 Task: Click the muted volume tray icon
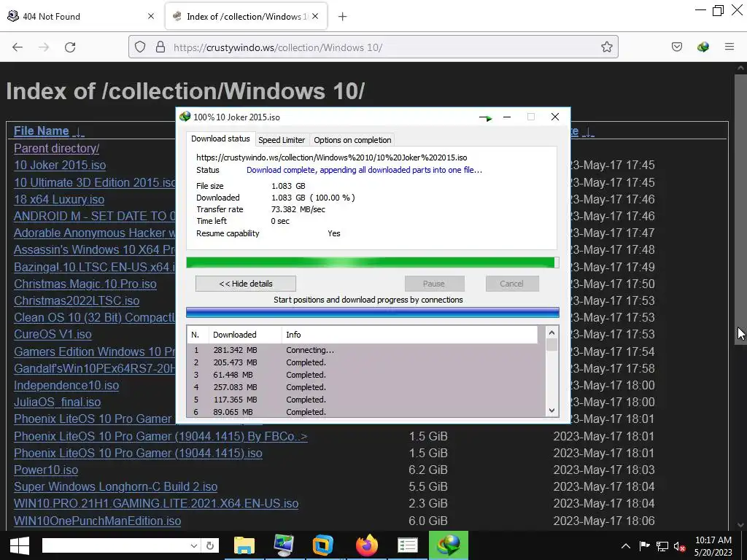pos(679,546)
